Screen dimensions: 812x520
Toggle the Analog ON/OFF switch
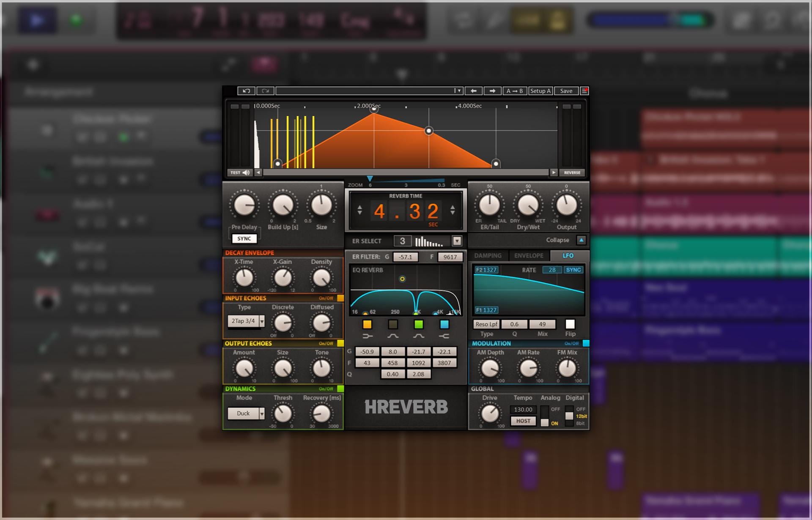pos(545,416)
